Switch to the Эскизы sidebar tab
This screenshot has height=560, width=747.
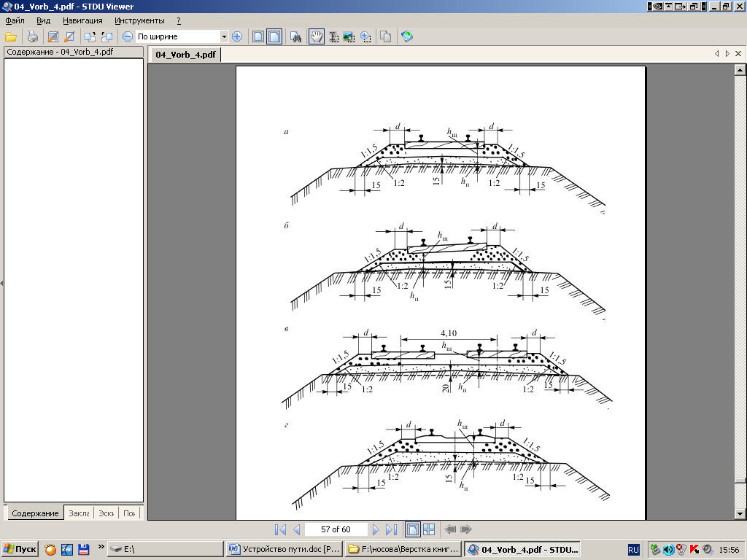coord(106,513)
